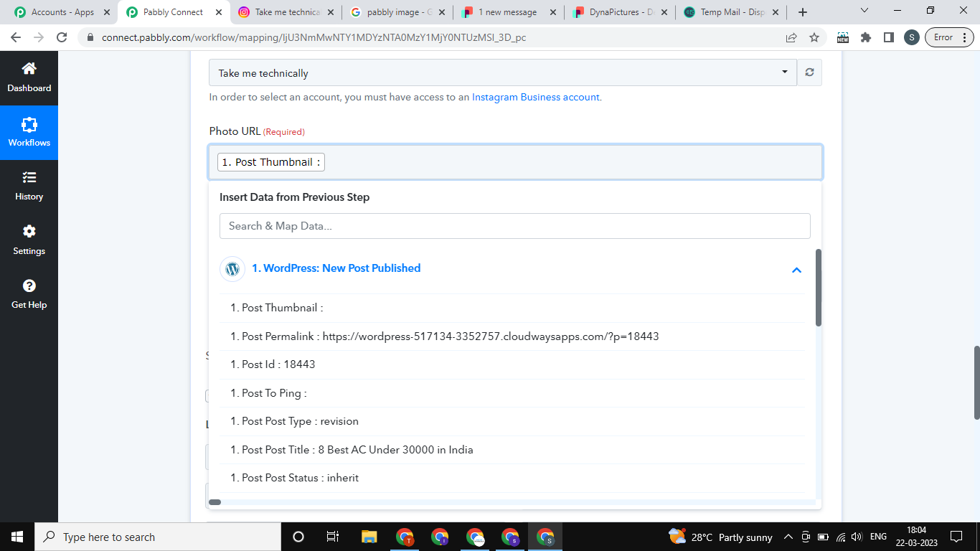Select the 1. Post Permalink data row

pyautogui.click(x=512, y=336)
